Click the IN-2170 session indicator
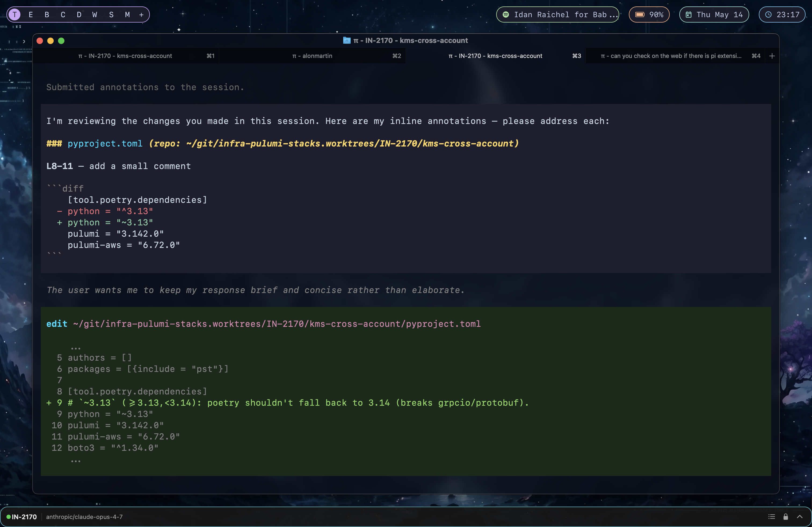This screenshot has width=812, height=527. click(x=21, y=517)
